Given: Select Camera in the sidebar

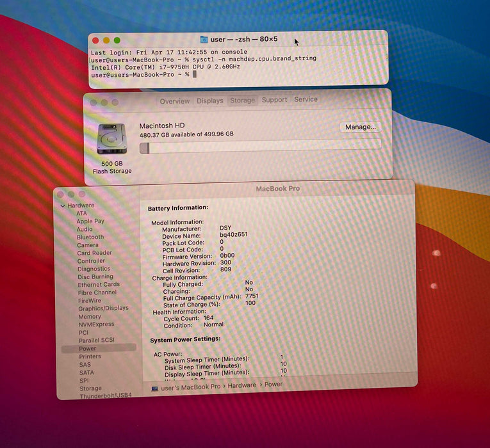Looking at the screenshot, I should pyautogui.click(x=88, y=245).
